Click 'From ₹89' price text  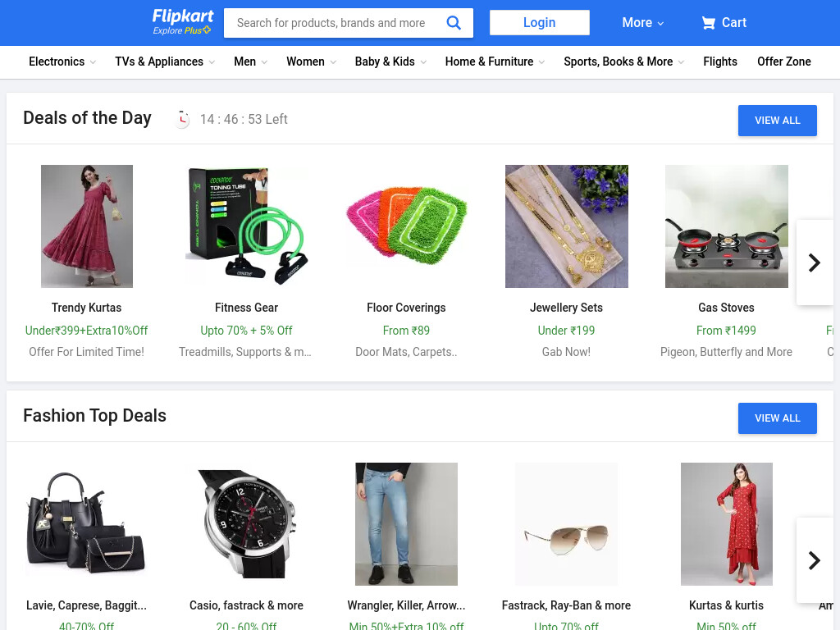406,331
